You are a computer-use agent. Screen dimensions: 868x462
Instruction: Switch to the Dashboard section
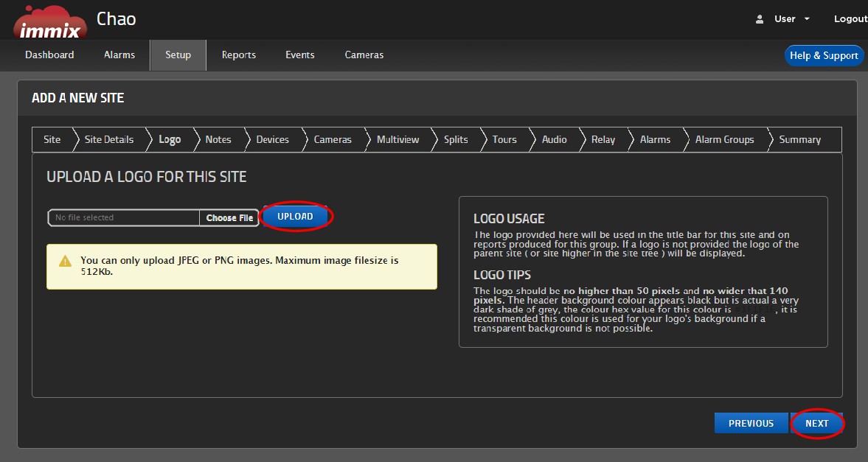tap(49, 55)
